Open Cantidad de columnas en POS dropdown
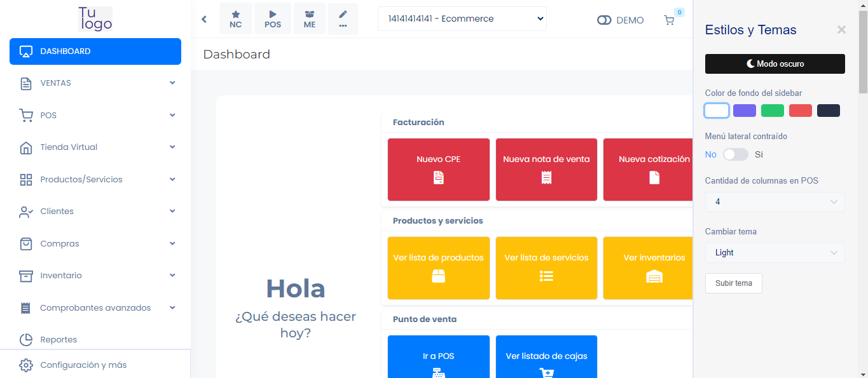868x378 pixels. pyautogui.click(x=775, y=202)
